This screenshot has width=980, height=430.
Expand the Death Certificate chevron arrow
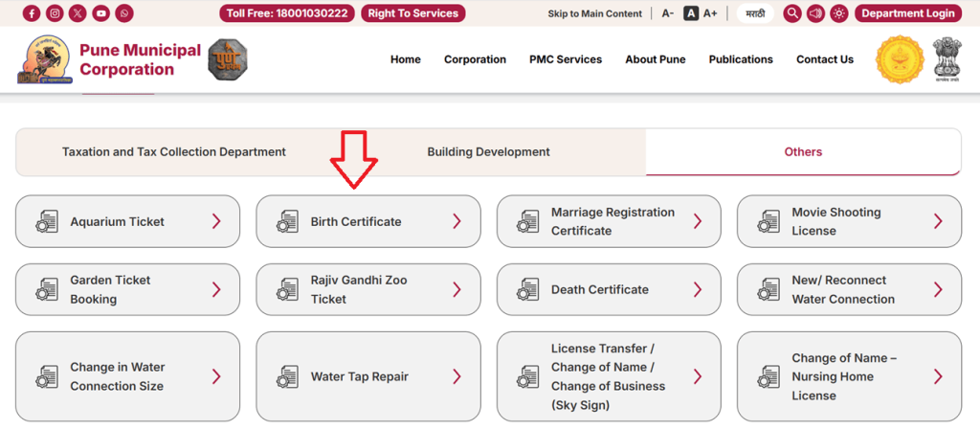698,289
